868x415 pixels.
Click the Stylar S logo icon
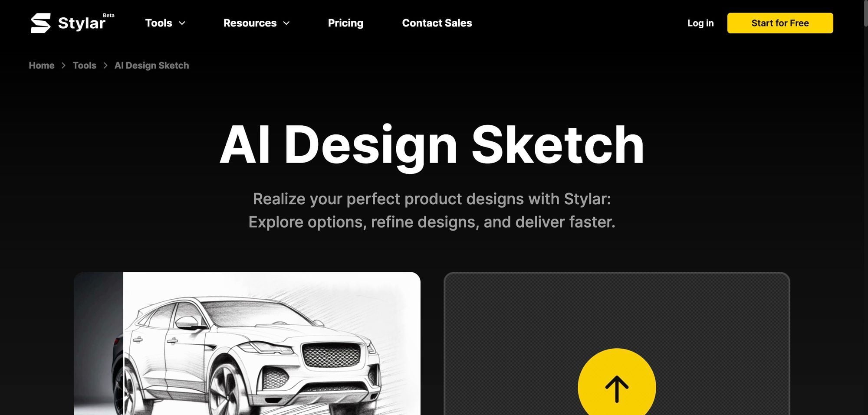point(40,23)
